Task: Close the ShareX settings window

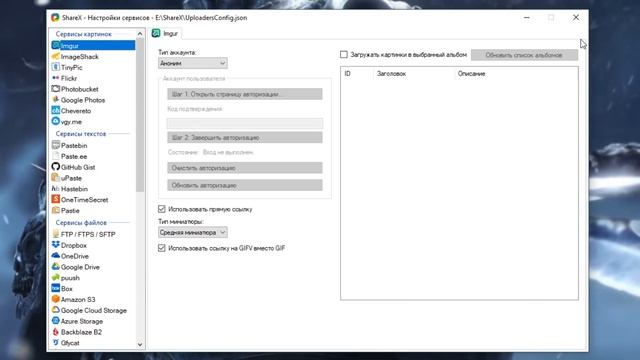Action: 576,18
